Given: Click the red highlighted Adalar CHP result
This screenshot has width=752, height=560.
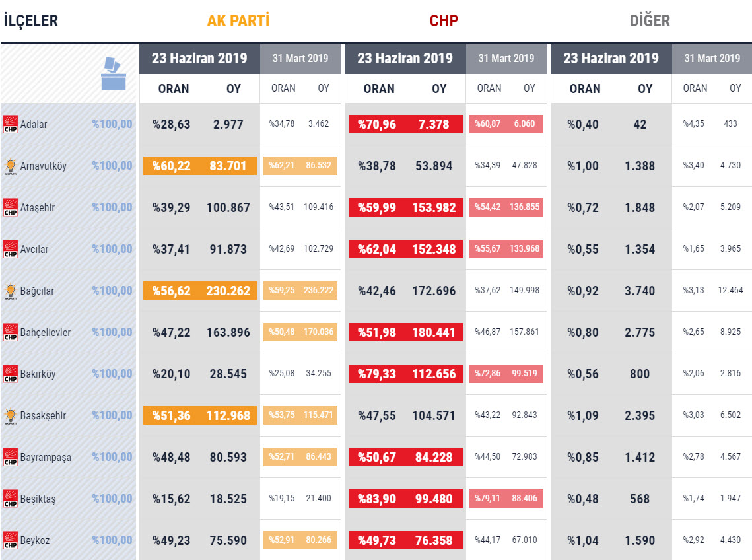Looking at the screenshot, I should (x=406, y=124).
